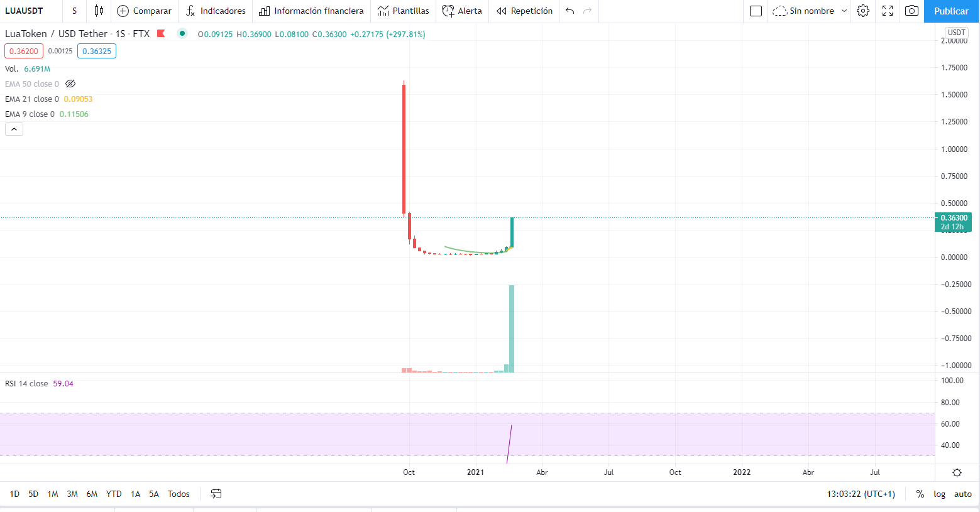
Task: Click the Publicar button
Action: pos(951,11)
